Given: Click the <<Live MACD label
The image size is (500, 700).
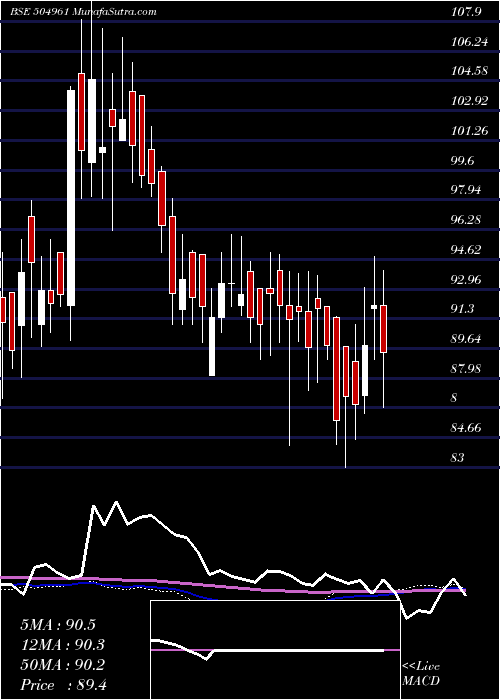Looking at the screenshot, I should [x=421, y=674].
